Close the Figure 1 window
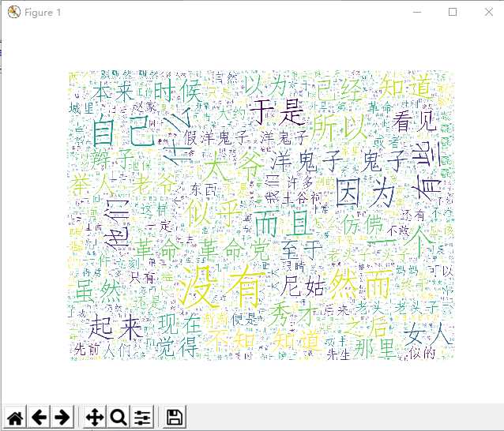504x431 pixels. [x=488, y=12]
